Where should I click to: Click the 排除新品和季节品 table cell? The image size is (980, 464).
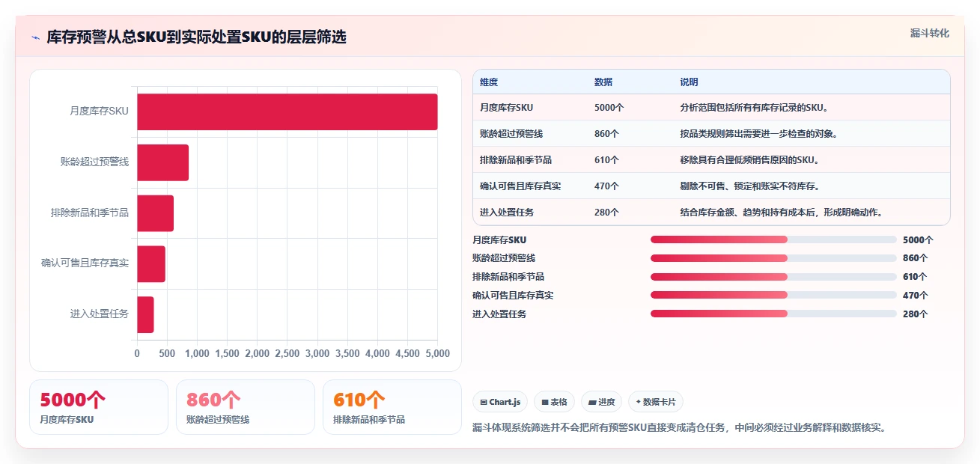[516, 159]
